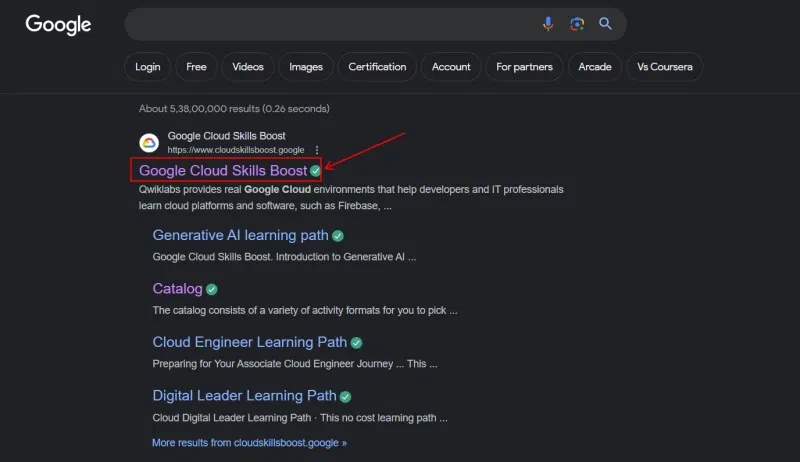Open the three-dot menu beside cloudskillsboost URL
Image resolution: width=800 pixels, height=462 pixels.
[x=317, y=150]
